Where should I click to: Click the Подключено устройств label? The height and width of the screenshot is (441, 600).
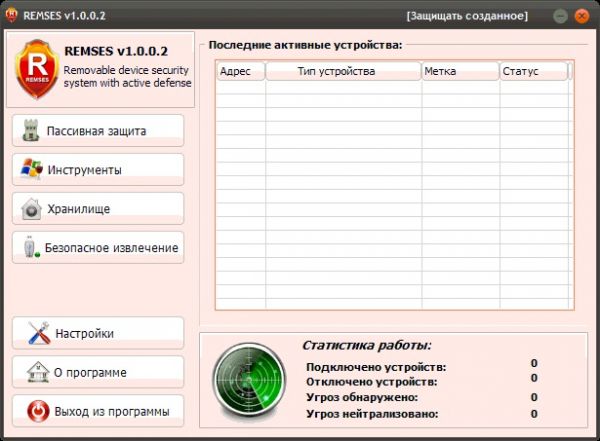pyautogui.click(x=376, y=367)
